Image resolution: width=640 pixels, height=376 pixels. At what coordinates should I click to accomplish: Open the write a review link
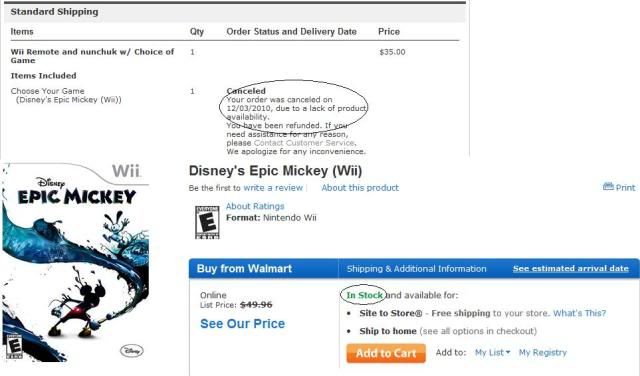coord(273,188)
